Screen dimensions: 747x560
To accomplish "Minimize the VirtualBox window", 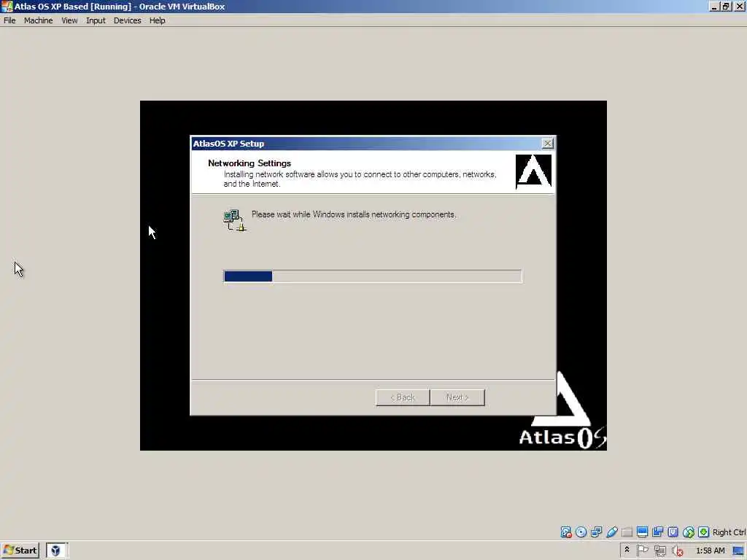I will pyautogui.click(x=714, y=7).
